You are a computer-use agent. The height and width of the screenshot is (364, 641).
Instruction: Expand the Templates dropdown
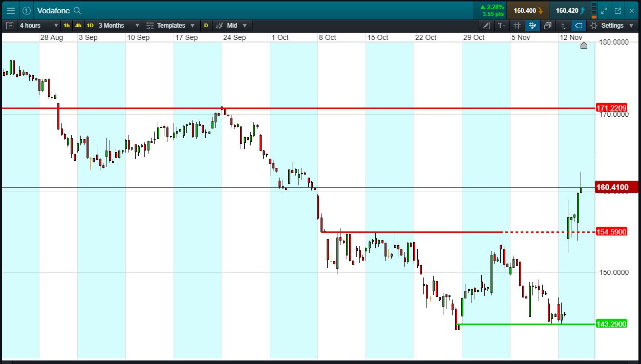coord(170,26)
